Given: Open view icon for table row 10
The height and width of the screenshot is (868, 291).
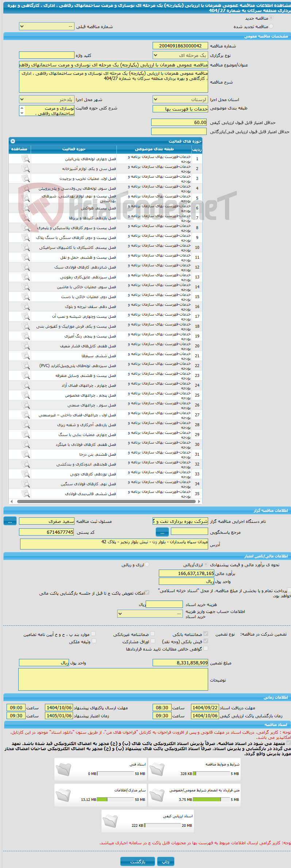Looking at the screenshot, I should point(26,247).
